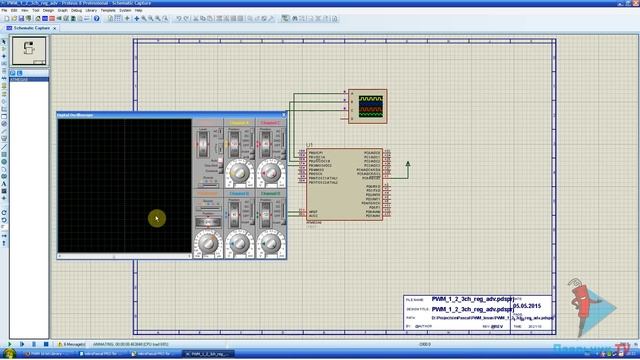Screen dimensions: 640x360
Task: Create a new project with New icon
Action: click(7, 18)
